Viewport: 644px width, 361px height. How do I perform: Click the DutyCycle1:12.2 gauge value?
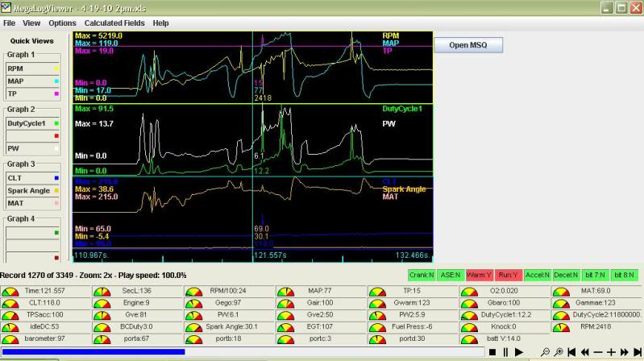click(x=505, y=315)
